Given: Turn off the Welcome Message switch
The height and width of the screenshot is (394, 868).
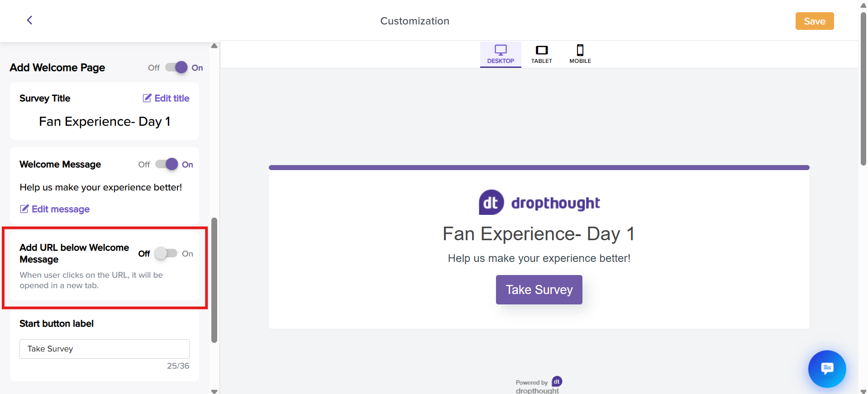Looking at the screenshot, I should tap(167, 164).
